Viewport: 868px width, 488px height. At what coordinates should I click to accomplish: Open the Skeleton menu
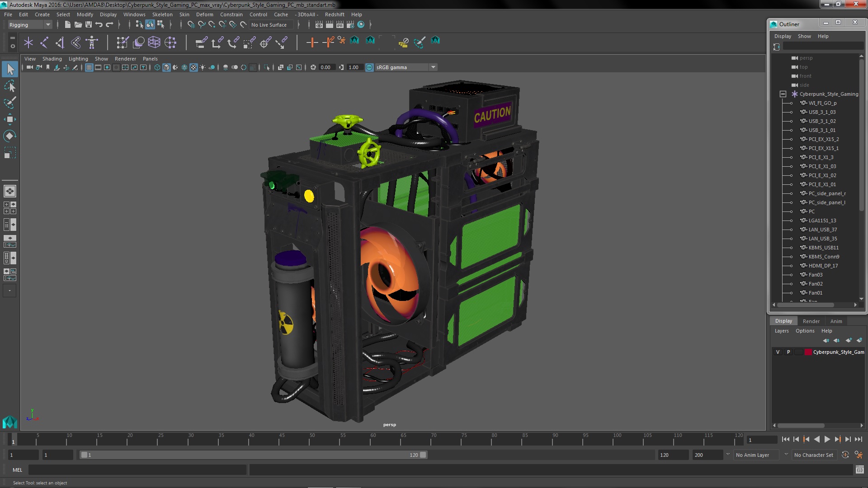pyautogui.click(x=162, y=14)
